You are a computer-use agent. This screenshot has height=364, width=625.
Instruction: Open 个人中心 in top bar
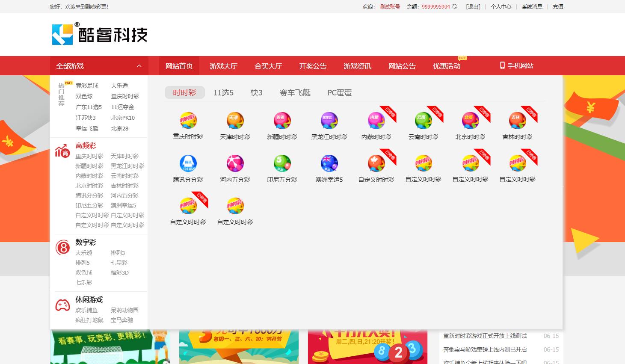click(x=501, y=6)
